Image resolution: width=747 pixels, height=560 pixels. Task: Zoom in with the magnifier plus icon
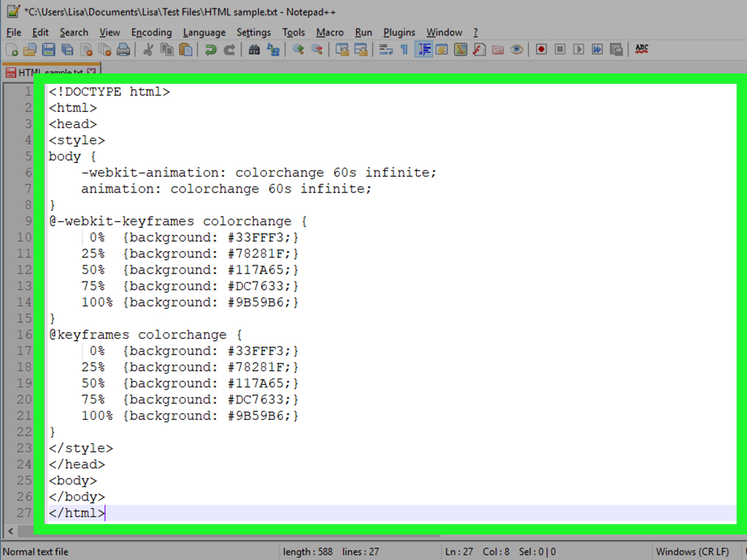point(298,50)
